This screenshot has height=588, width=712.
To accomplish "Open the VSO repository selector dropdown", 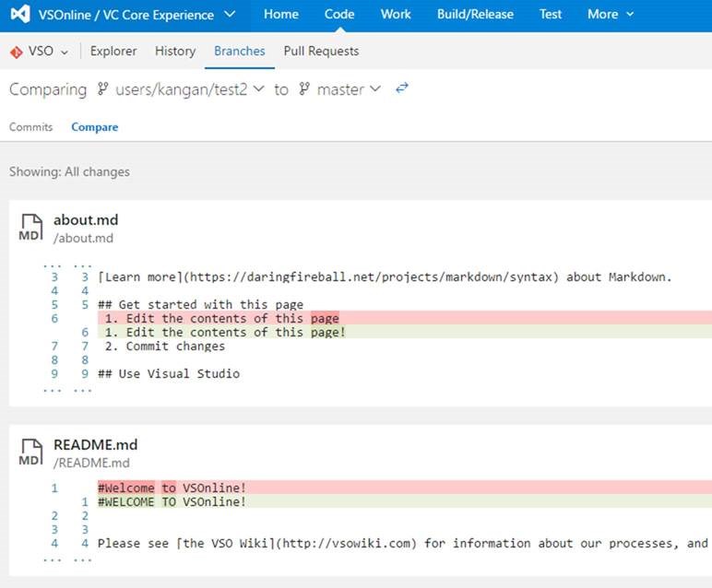I will 65,53.
